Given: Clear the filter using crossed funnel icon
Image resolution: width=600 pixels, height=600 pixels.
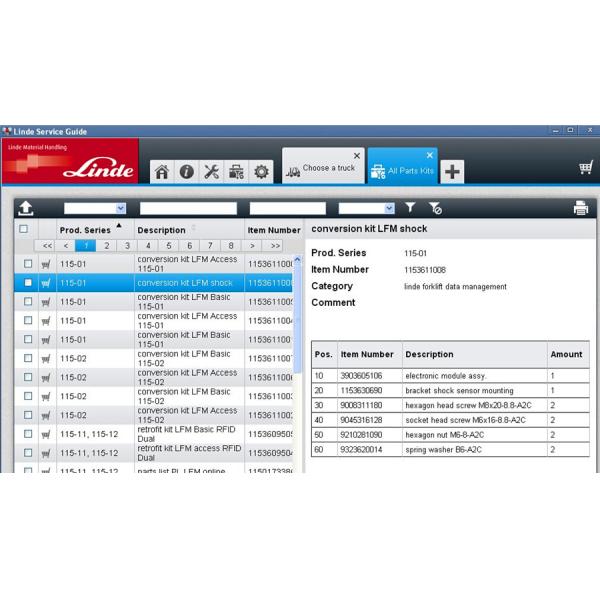Looking at the screenshot, I should coord(435,208).
